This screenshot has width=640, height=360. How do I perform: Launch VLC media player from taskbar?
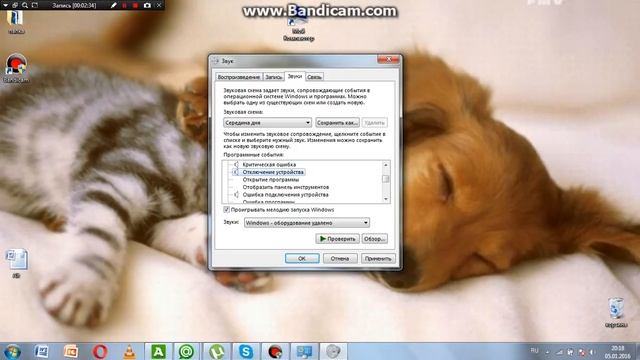[129, 351]
